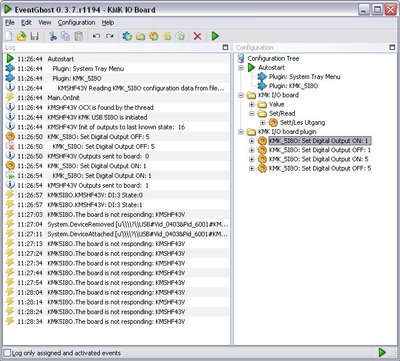Click the Configuration Tree root icon
Screen dimensions: 400x361
pos(241,59)
